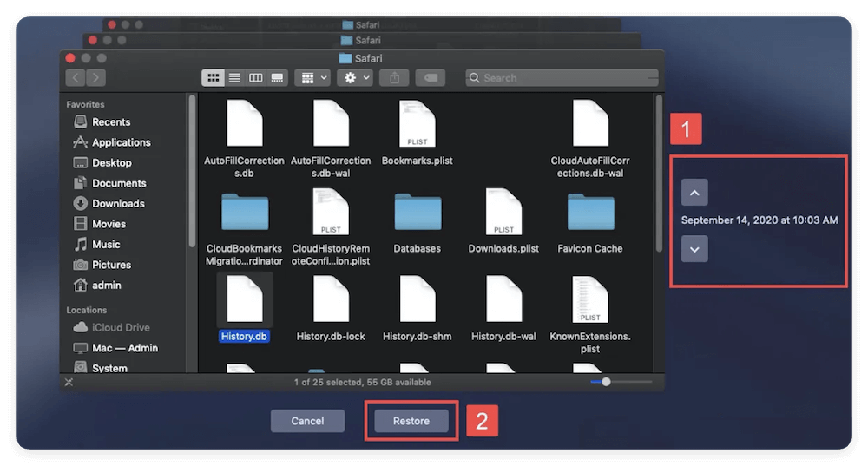This screenshot has height=466, width=868.
Task: Switch to column view mode
Action: point(256,78)
